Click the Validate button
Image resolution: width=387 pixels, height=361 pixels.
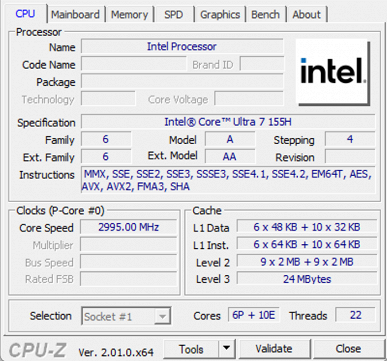(274, 349)
